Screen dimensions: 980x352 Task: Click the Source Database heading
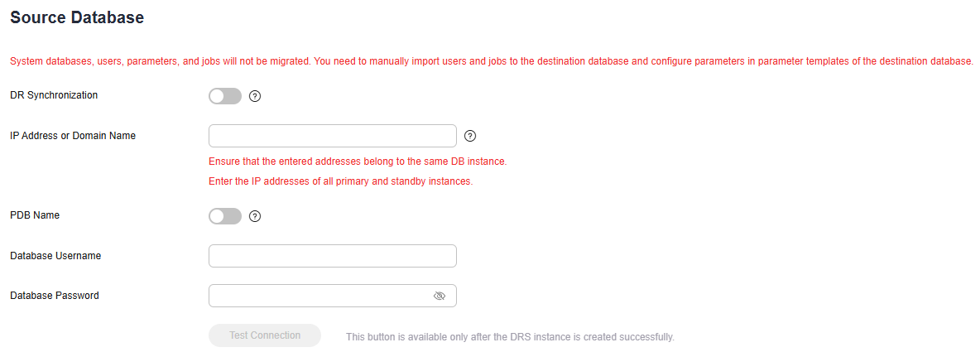(x=78, y=18)
